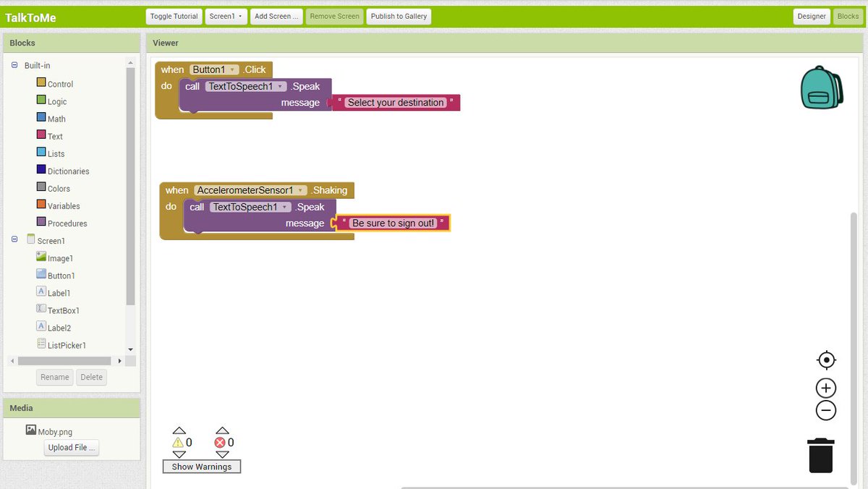
Task: Go to the next error (down arrow)
Action: (x=222, y=455)
